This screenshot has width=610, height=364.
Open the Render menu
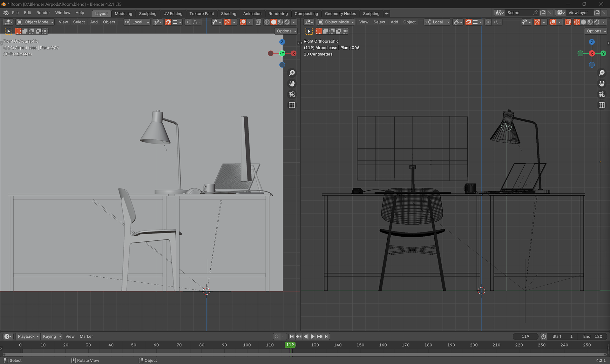(x=43, y=13)
